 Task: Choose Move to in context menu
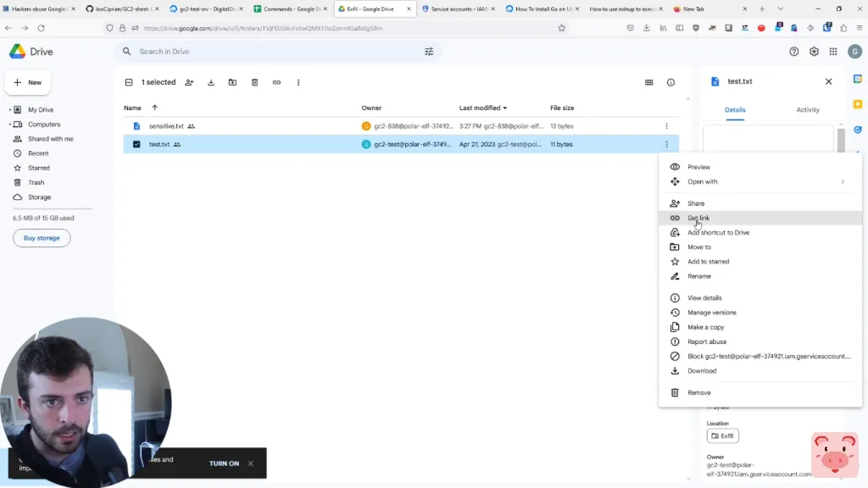click(x=760, y=247)
